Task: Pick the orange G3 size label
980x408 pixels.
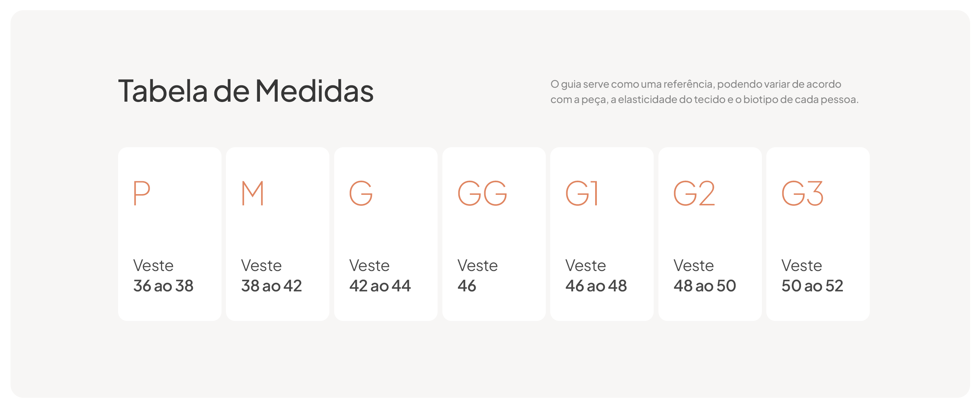Action: (802, 193)
